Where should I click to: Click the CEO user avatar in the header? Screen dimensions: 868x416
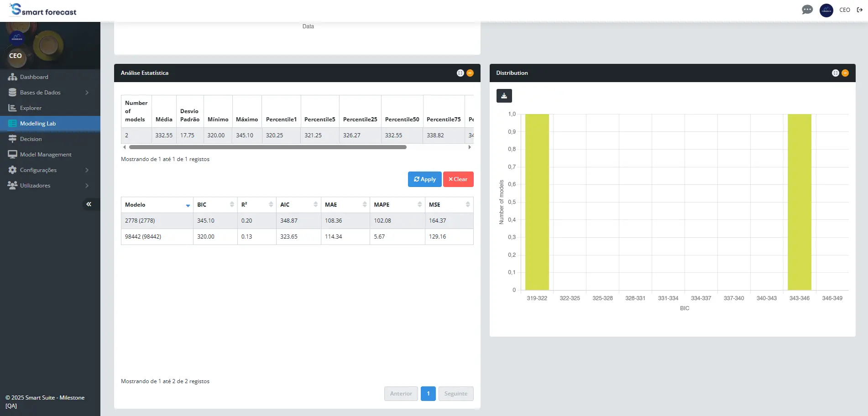click(826, 10)
